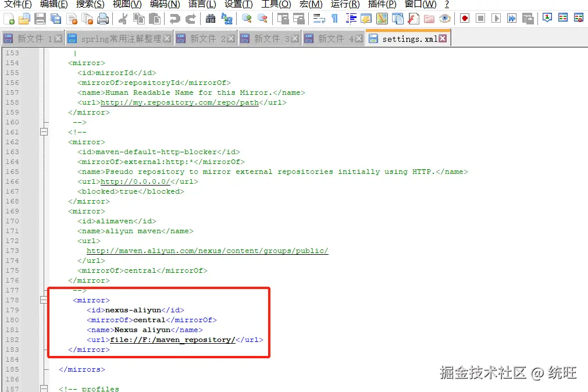Toggle the indent guide display

[350, 19]
